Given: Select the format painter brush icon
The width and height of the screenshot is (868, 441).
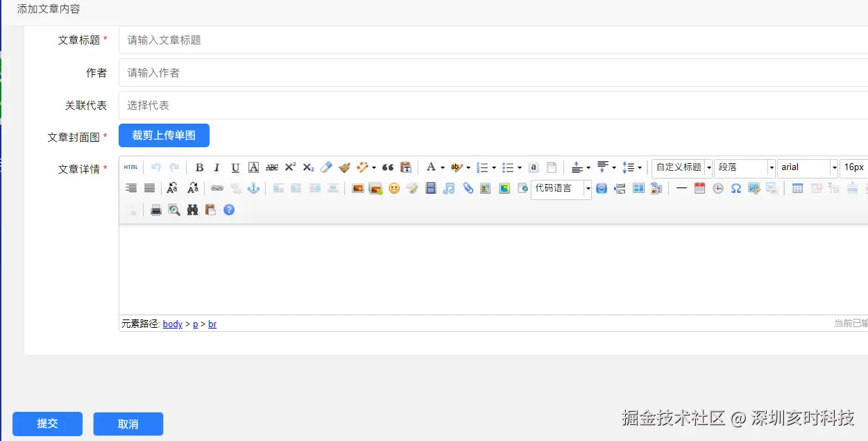Looking at the screenshot, I should click(344, 167).
